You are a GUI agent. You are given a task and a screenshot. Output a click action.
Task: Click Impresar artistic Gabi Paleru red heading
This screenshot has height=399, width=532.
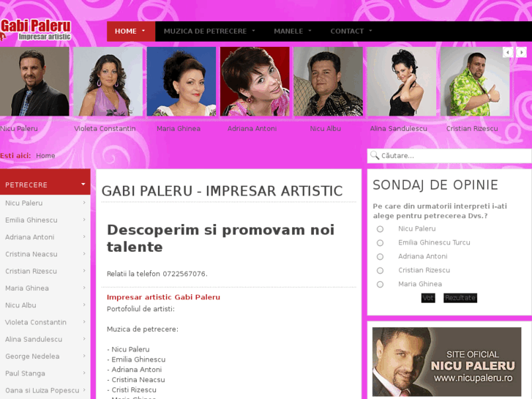point(163,297)
